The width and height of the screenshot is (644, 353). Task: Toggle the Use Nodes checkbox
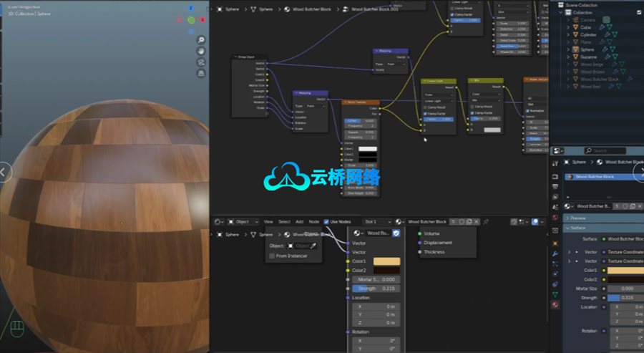[326, 222]
